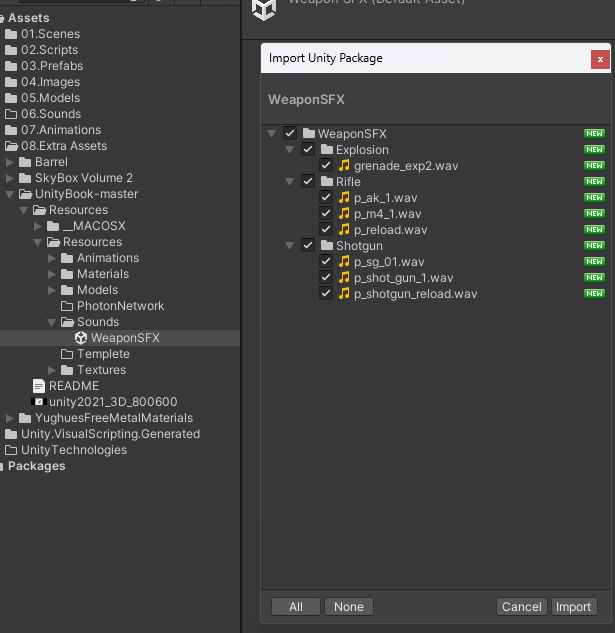Screen dimensions: 615x633
Task: Uncheck the p_ak_1.wav checkbox
Action: [326, 197]
